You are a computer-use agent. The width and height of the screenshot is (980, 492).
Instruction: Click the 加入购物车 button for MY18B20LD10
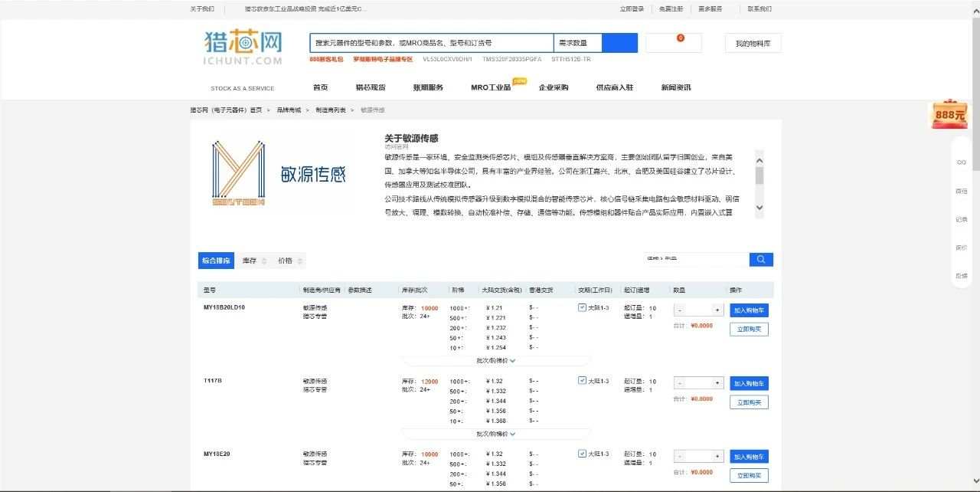click(x=749, y=310)
